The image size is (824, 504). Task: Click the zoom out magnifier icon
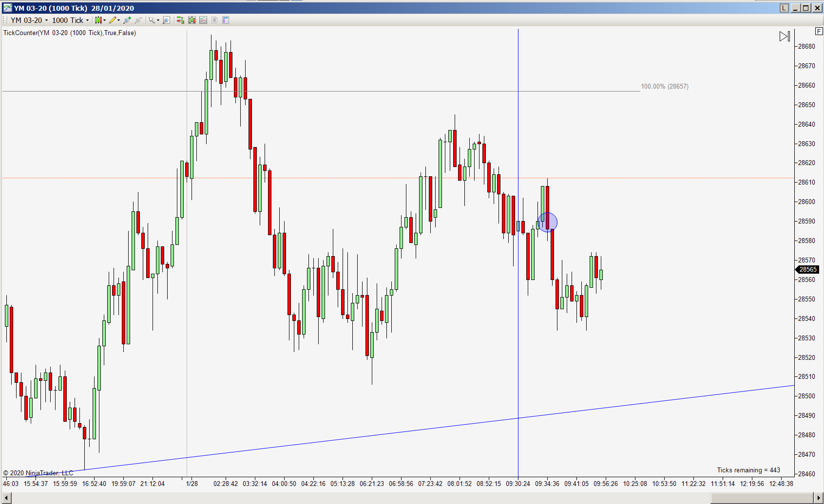coord(138,20)
